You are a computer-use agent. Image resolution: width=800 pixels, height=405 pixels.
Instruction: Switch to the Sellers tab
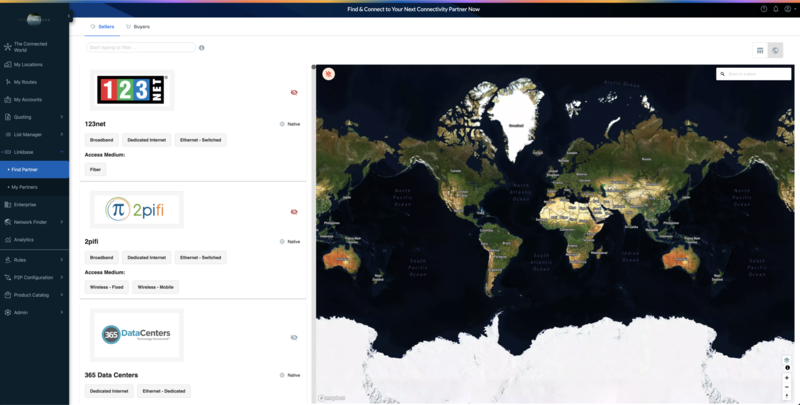click(x=103, y=27)
